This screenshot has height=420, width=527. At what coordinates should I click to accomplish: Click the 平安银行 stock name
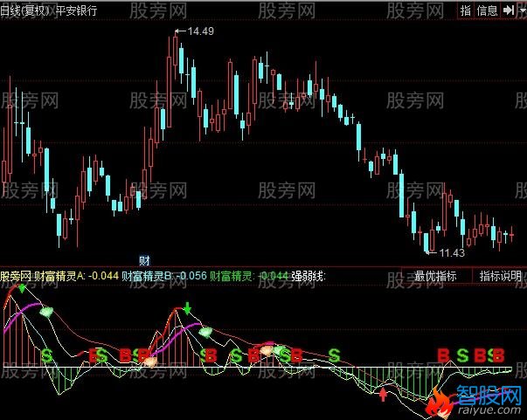[x=76, y=10]
